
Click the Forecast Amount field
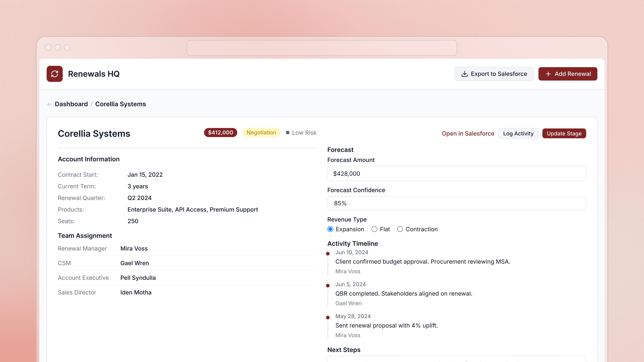(x=457, y=174)
